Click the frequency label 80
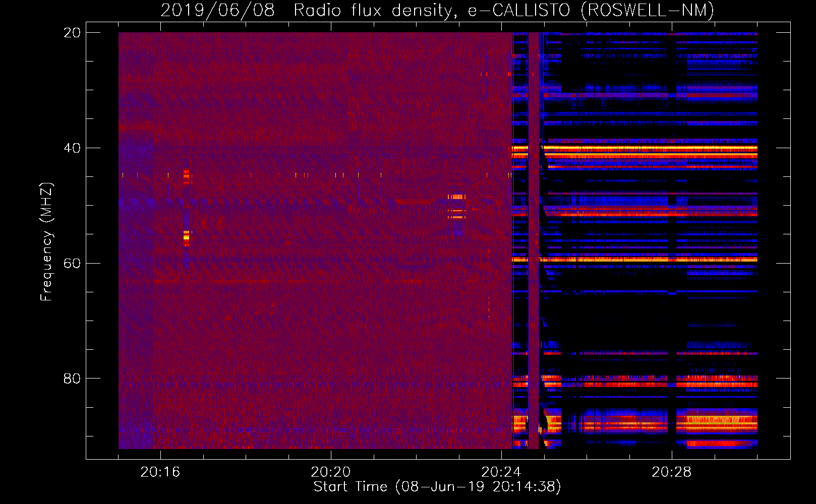This screenshot has width=816, height=504. 72,379
